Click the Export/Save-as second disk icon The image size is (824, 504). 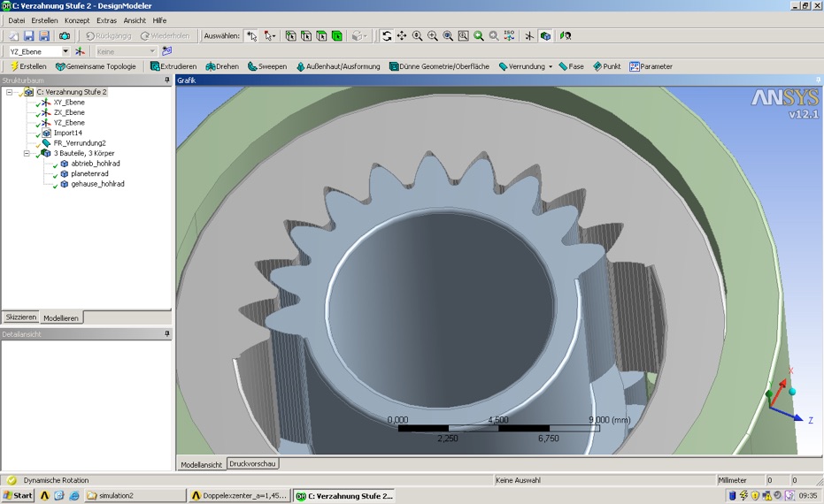[44, 35]
